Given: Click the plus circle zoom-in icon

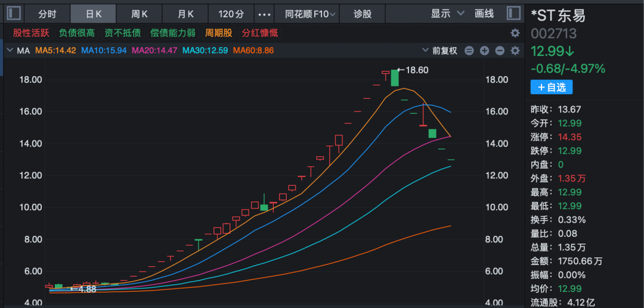Looking at the screenshot, I should click(485, 51).
